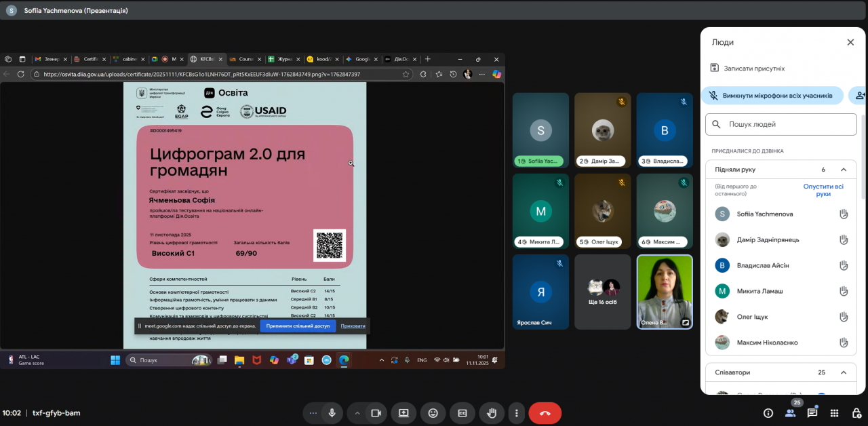This screenshot has width=868, height=426.
Task: Expand video options arrow beside camera
Action: (357, 412)
